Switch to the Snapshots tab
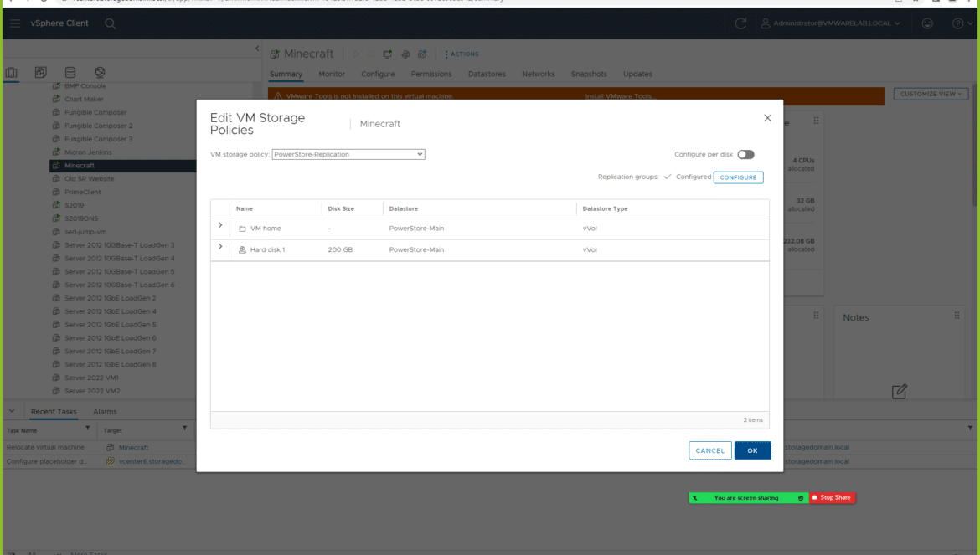980x555 pixels. [589, 74]
